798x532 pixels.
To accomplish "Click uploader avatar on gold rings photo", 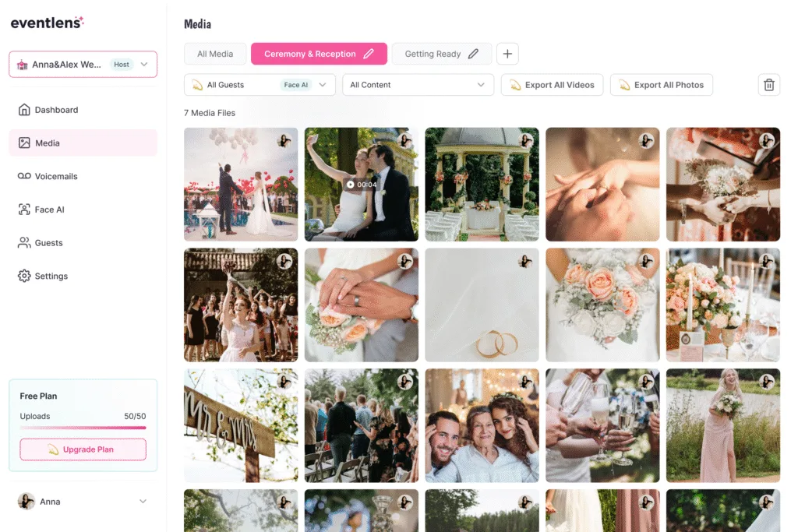I will pos(526,262).
